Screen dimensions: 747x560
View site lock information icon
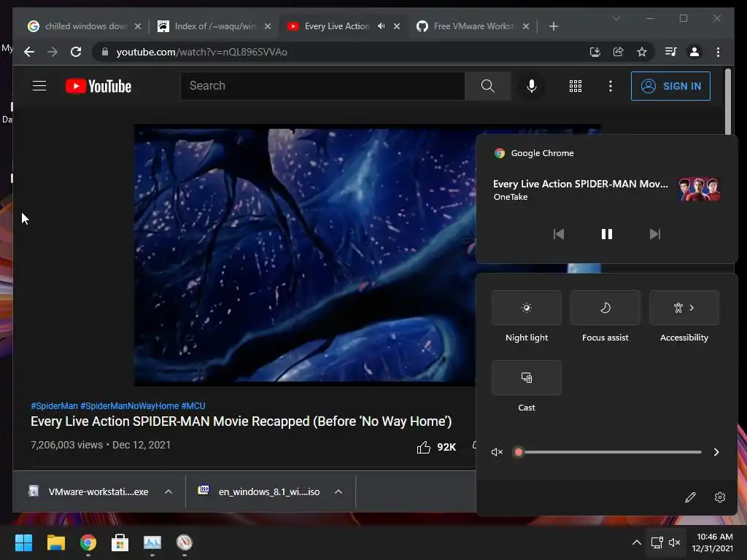point(105,52)
